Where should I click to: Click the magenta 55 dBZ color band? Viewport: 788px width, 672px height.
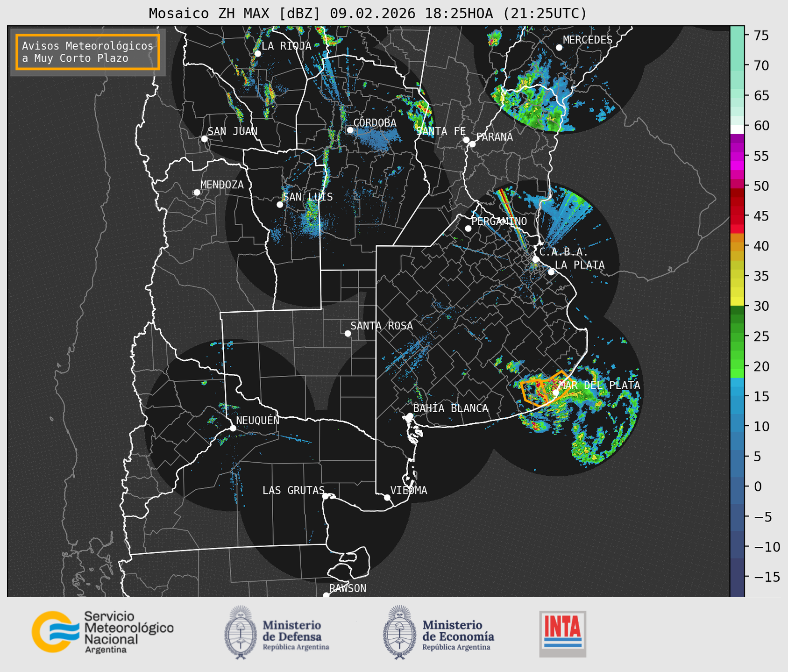pyautogui.click(x=737, y=156)
